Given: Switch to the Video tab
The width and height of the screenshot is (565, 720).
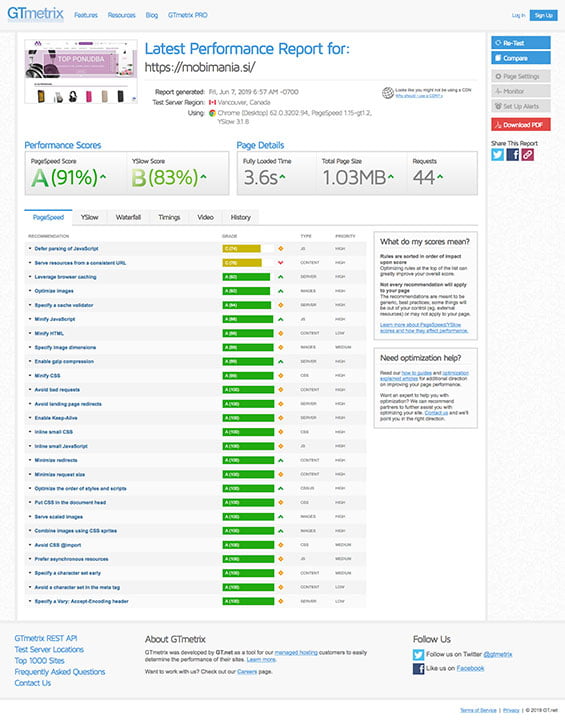Looking at the screenshot, I should (x=205, y=217).
